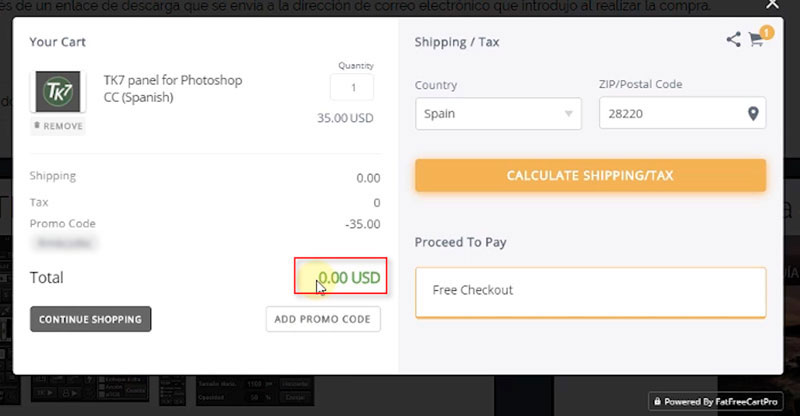This screenshot has width=800, height=416.
Task: Click the Your Cart heading
Action: click(x=58, y=42)
